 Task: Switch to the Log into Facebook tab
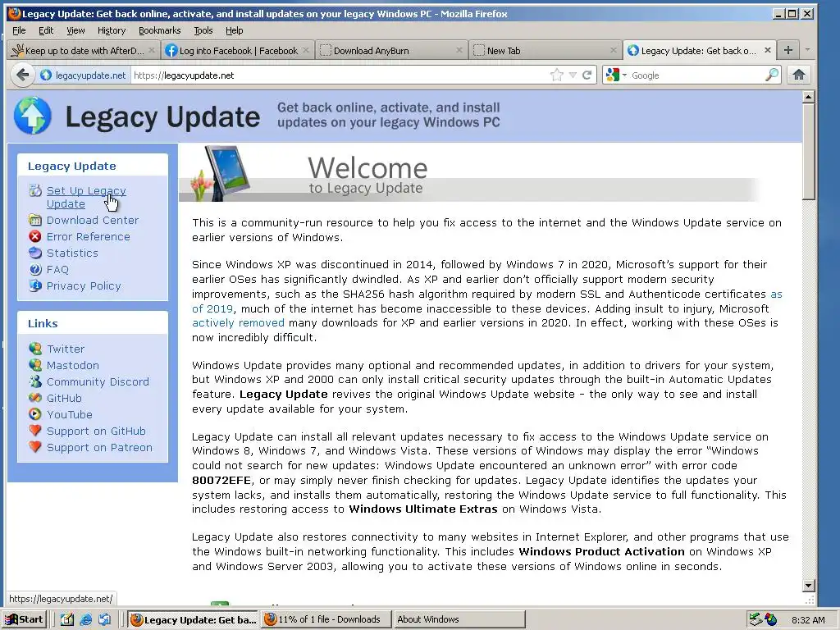click(237, 50)
